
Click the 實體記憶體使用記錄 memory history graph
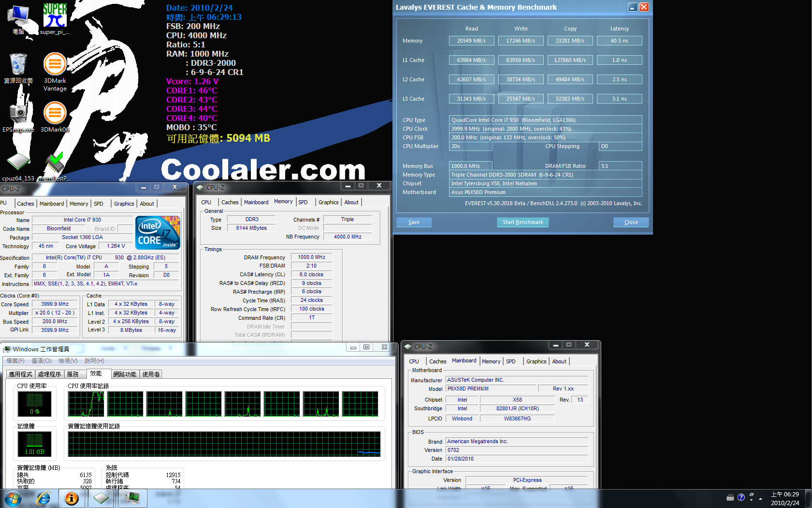(x=224, y=444)
